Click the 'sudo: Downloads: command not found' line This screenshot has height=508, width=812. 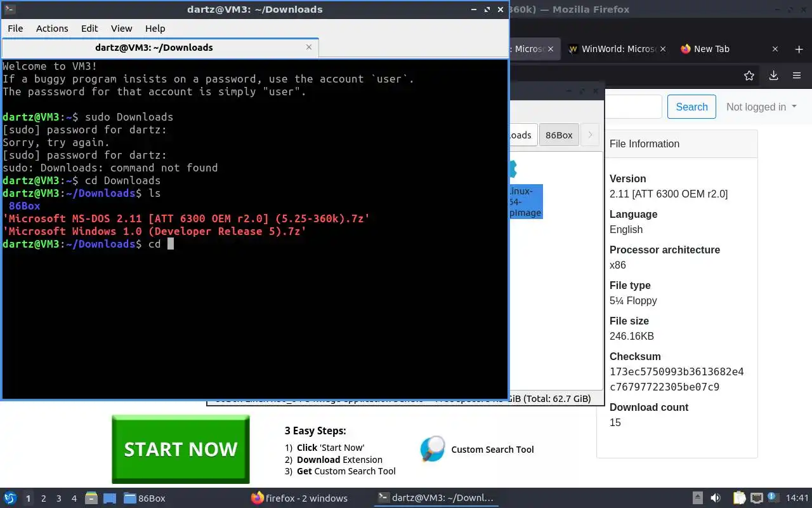110,168
